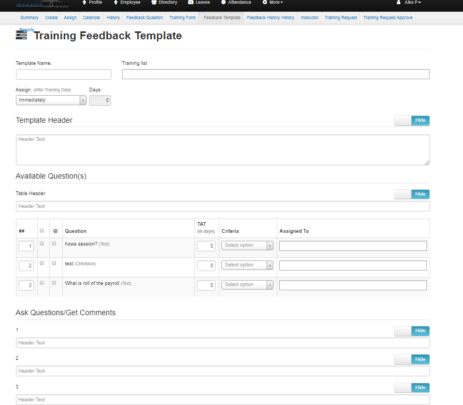This screenshot has height=405, width=463.
Task: Open Criteria dropdown for 'hows session?'
Action: pyautogui.click(x=247, y=245)
